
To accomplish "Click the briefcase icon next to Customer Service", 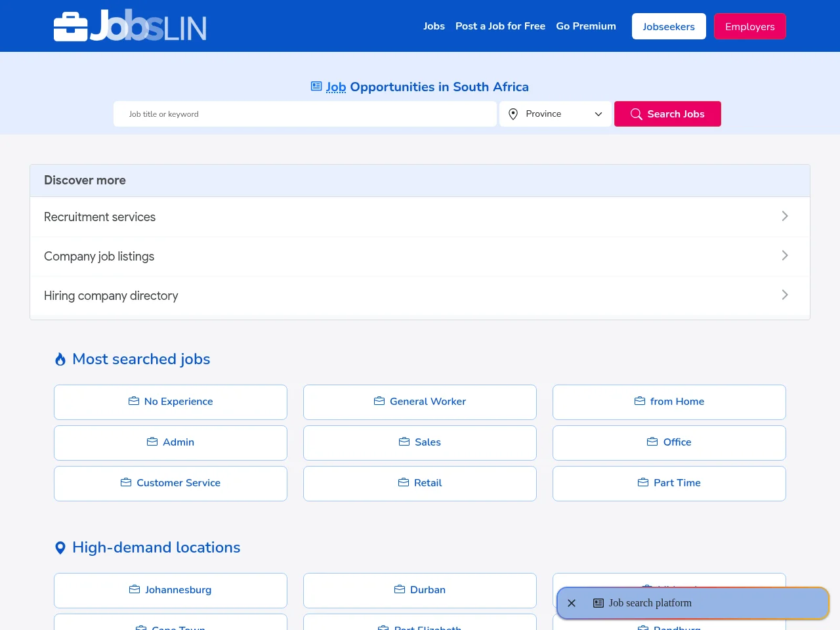I will 126,482.
